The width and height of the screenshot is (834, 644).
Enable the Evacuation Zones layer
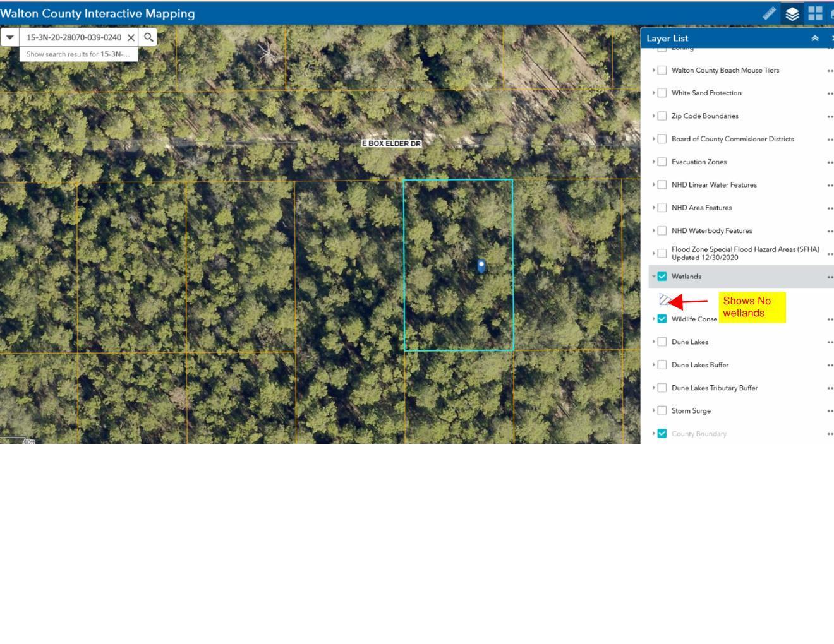[662, 161]
